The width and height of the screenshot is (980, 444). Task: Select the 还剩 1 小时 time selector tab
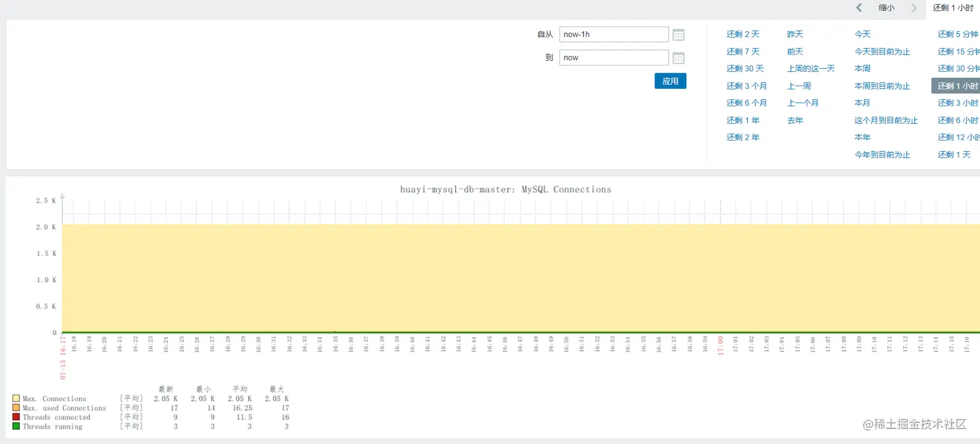953,8
